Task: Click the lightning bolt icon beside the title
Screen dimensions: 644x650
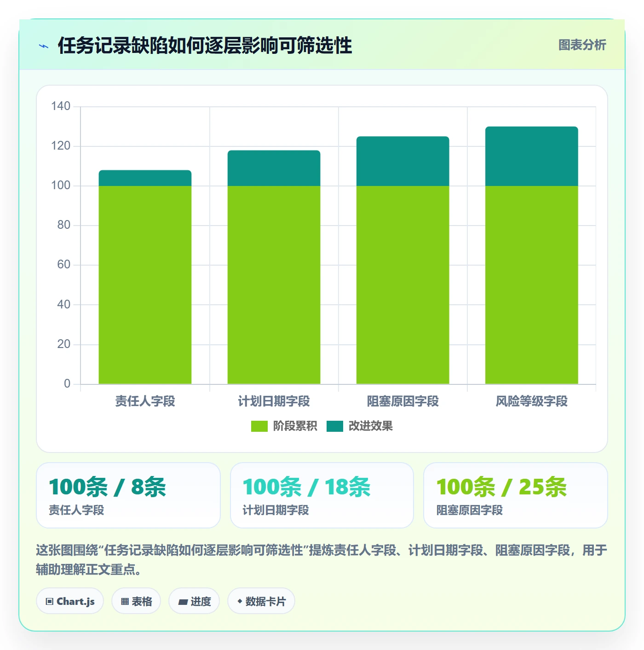Action: point(44,46)
